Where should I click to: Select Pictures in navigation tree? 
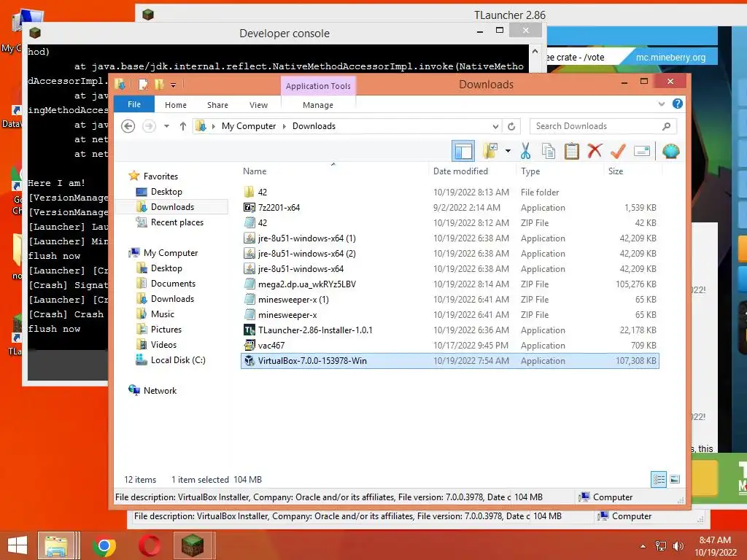(166, 329)
